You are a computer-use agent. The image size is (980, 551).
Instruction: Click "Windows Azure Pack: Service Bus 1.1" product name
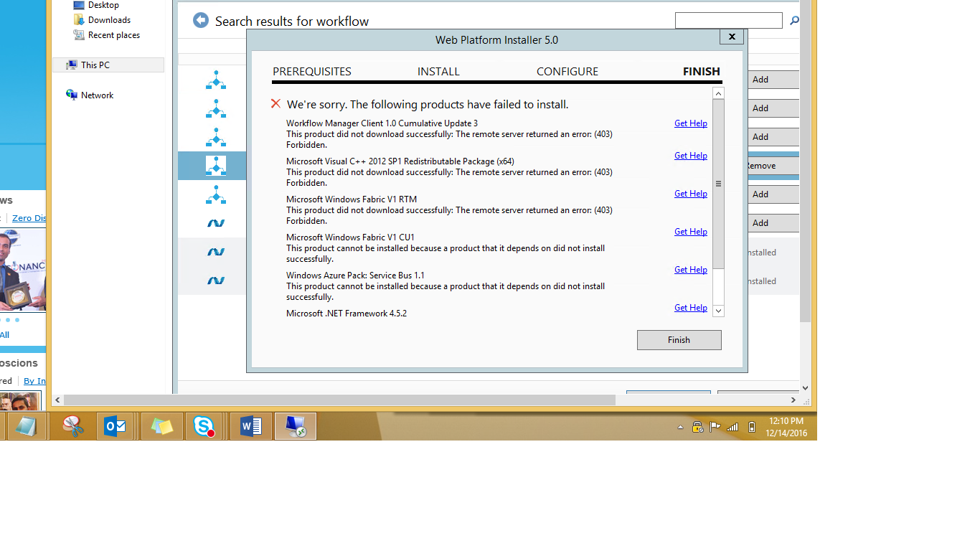point(355,275)
